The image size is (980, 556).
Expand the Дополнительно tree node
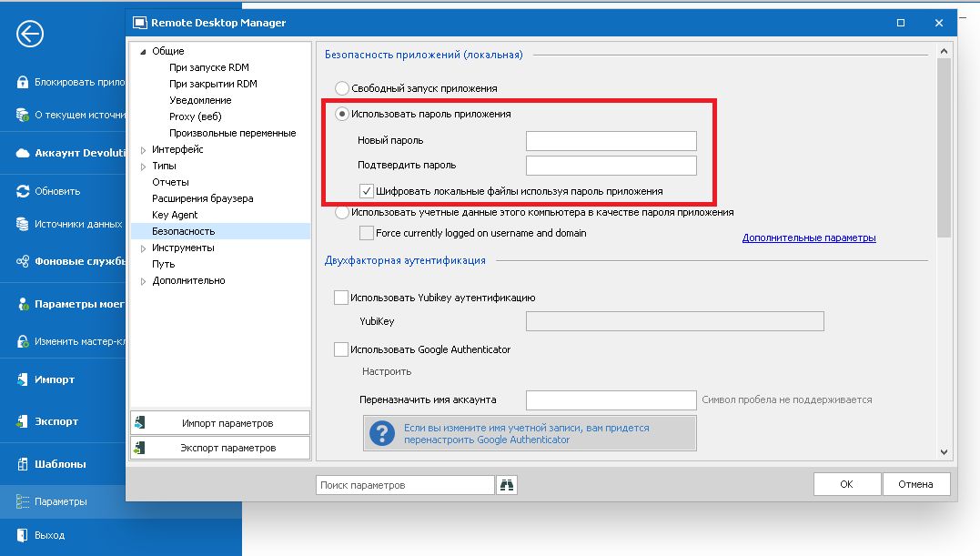point(143,281)
